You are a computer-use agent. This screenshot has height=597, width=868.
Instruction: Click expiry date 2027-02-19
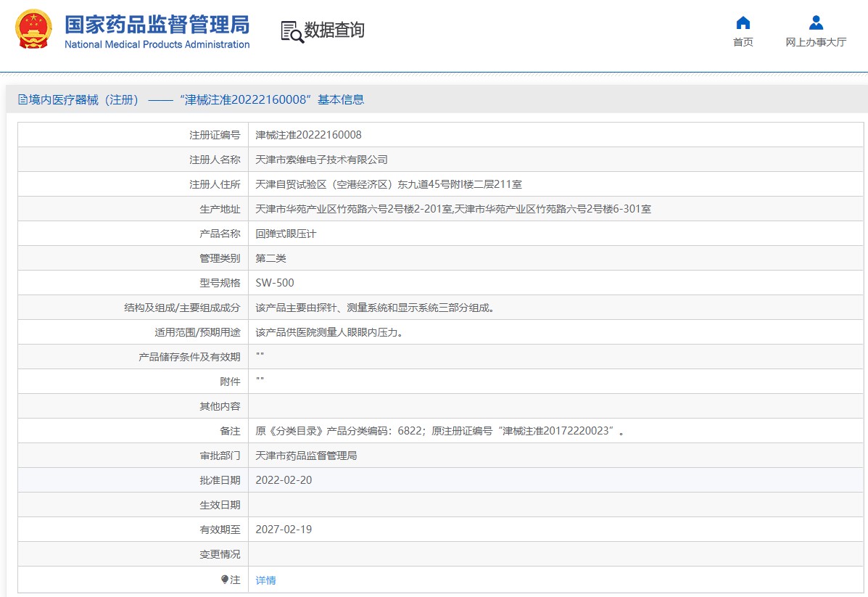pyautogui.click(x=284, y=530)
